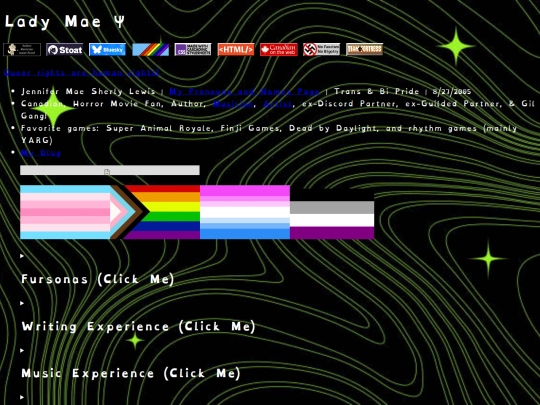The image size is (540, 405).
Task: Click the Lady Mae page title
Action: click(64, 22)
